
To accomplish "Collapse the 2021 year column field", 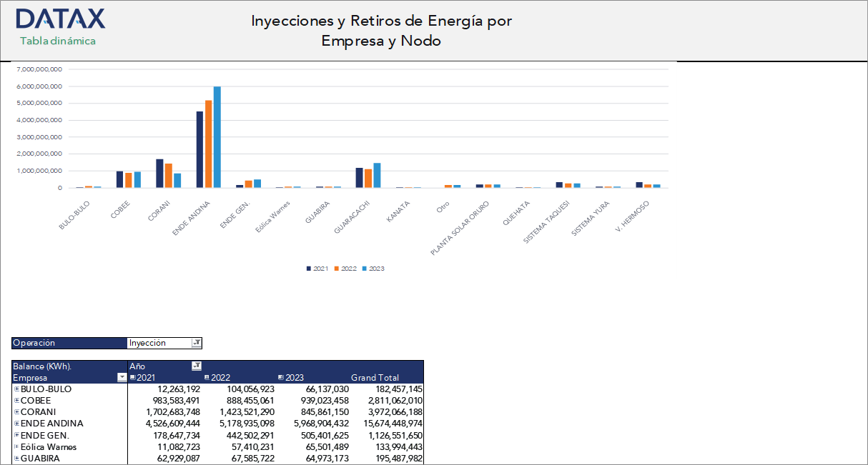I will coord(134,377).
